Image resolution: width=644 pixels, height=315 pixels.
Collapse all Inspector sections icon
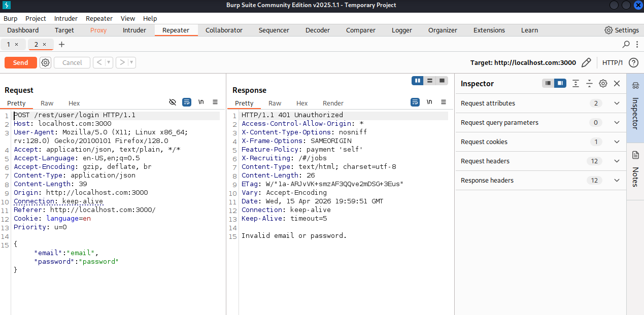(x=589, y=83)
